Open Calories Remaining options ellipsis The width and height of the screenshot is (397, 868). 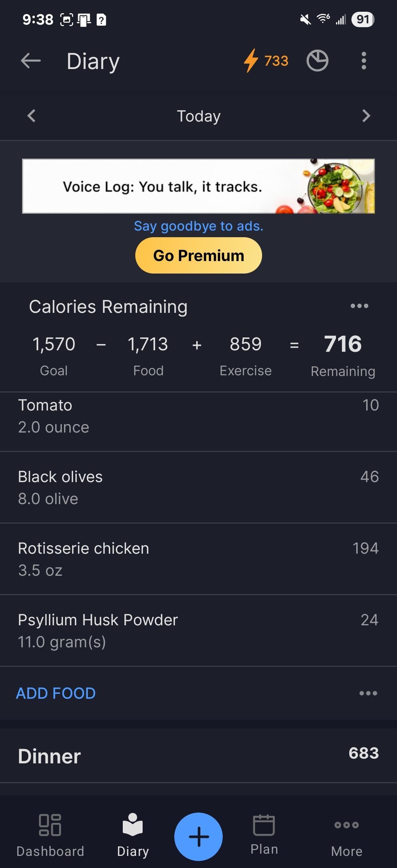point(359,306)
